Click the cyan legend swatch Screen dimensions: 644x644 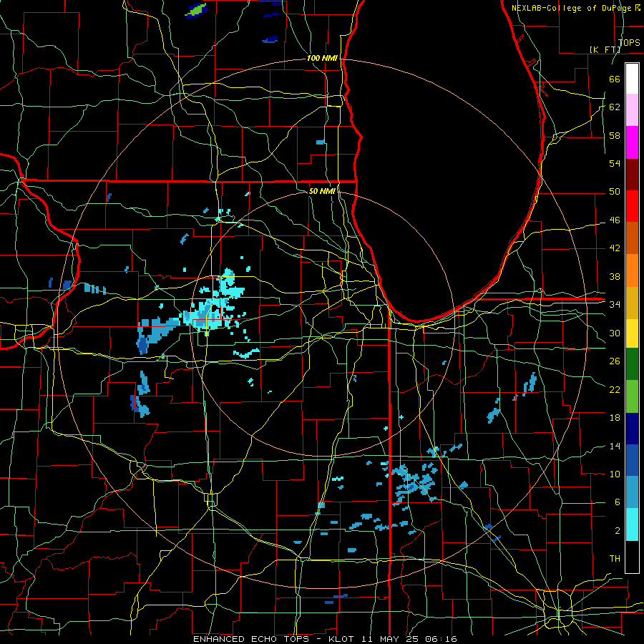click(x=632, y=525)
